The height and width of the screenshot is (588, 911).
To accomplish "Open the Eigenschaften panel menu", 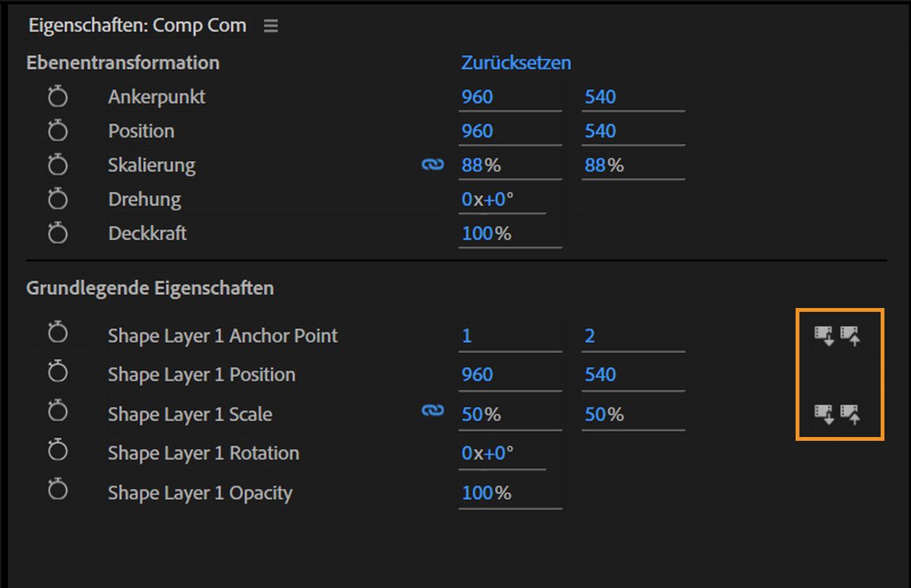I will 271,26.
